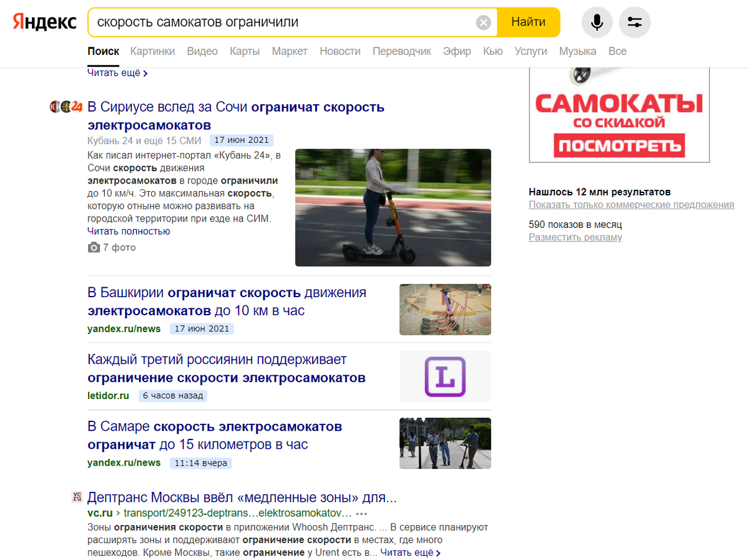This screenshot has height=560, width=749.
Task: Click Читать полностью link
Action: pyautogui.click(x=129, y=231)
